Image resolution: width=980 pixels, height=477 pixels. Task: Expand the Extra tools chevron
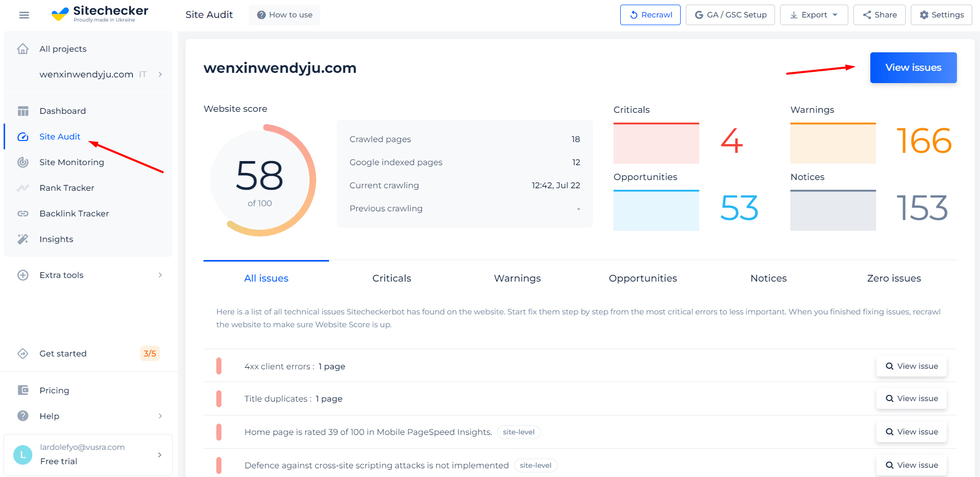(x=160, y=275)
